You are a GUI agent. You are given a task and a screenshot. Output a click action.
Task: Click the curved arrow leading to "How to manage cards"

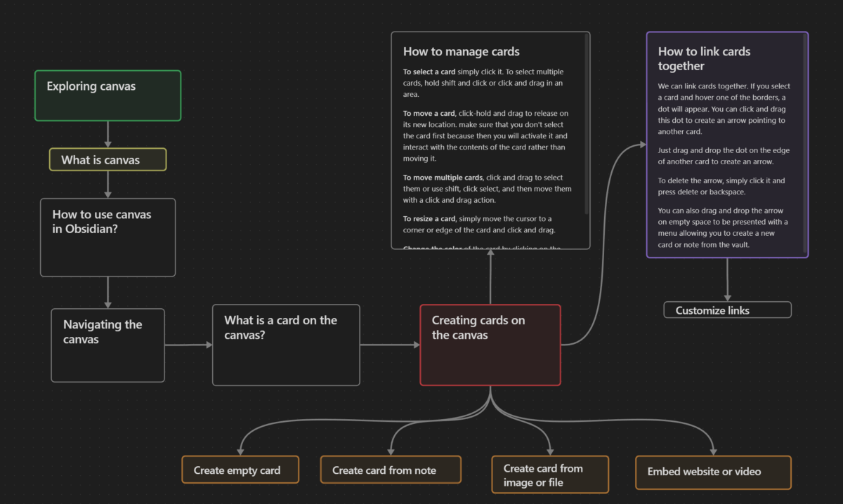tap(490, 281)
